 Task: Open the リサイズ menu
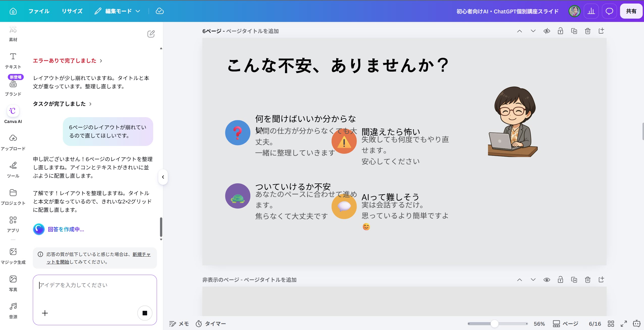click(x=72, y=11)
